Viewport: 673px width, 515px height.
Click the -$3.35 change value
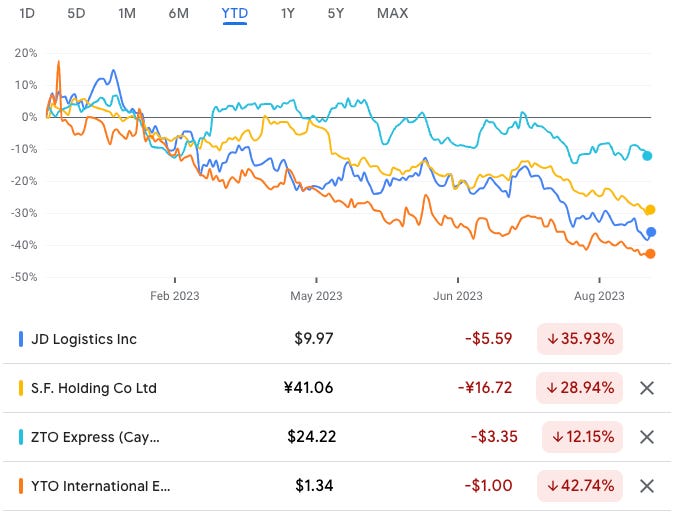point(494,437)
